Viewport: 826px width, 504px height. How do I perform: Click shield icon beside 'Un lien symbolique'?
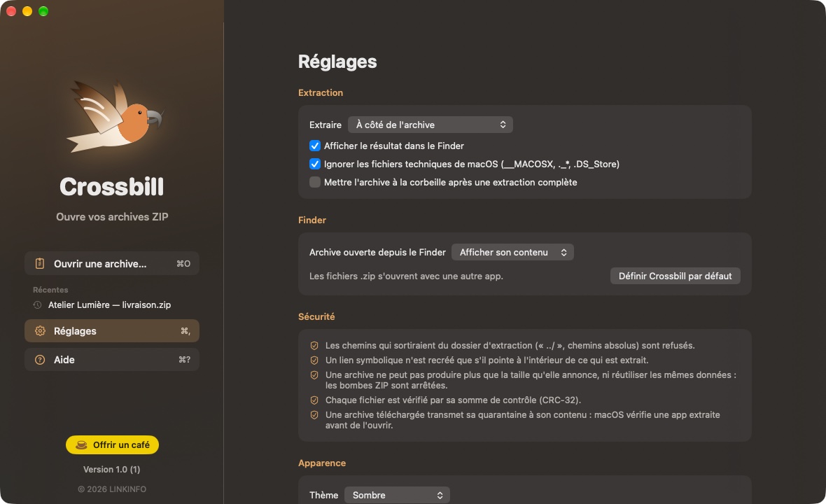[x=314, y=360]
